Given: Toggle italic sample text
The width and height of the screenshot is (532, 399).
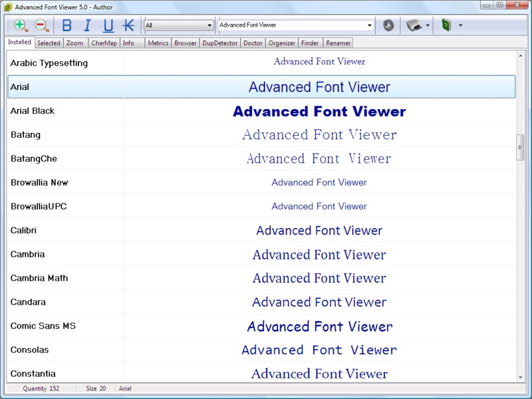Looking at the screenshot, I should click(87, 25).
